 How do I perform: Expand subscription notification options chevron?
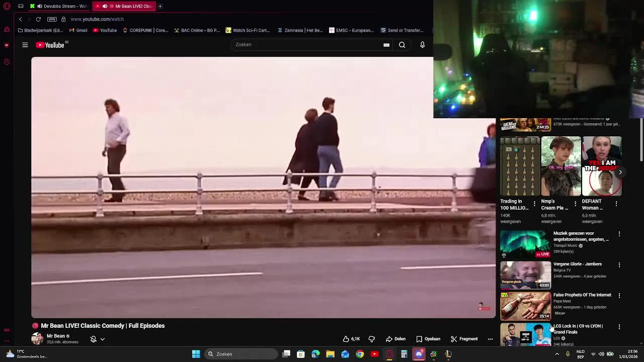click(102, 339)
